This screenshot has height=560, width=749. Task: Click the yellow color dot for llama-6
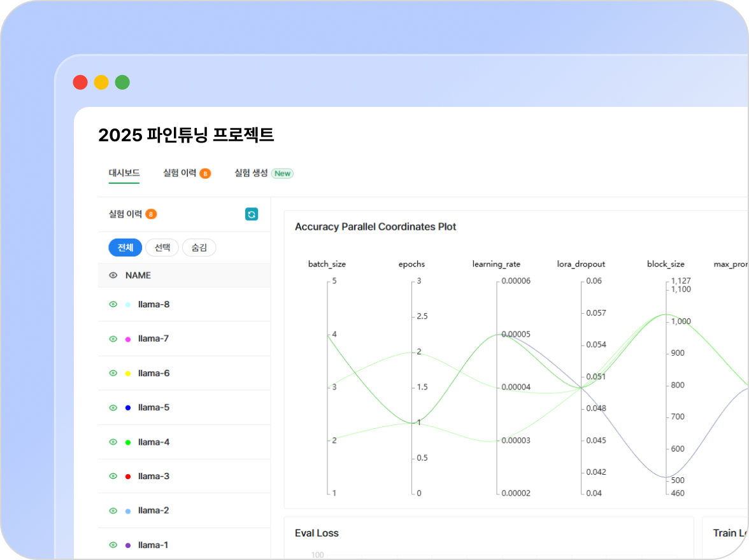pyautogui.click(x=128, y=374)
